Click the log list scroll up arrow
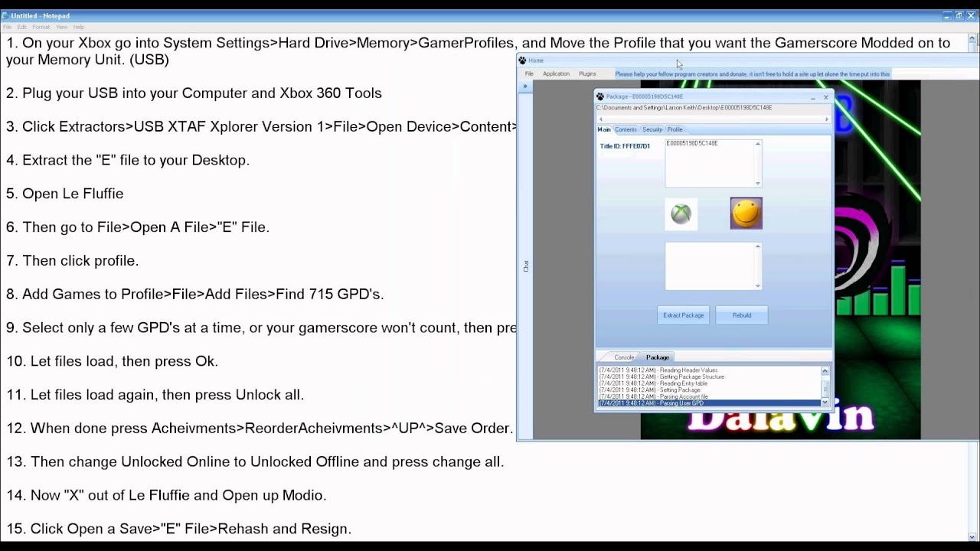This screenshot has width=980, height=551. (x=825, y=371)
